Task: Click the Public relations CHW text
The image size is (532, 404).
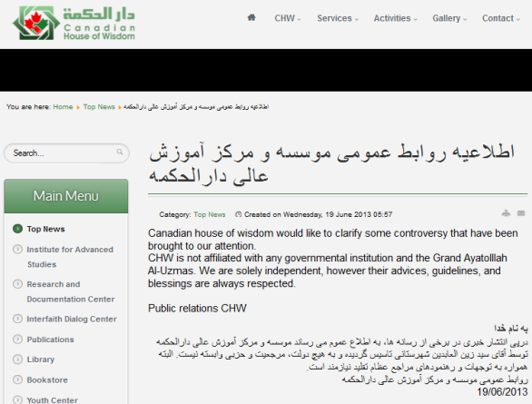Action: [197, 309]
